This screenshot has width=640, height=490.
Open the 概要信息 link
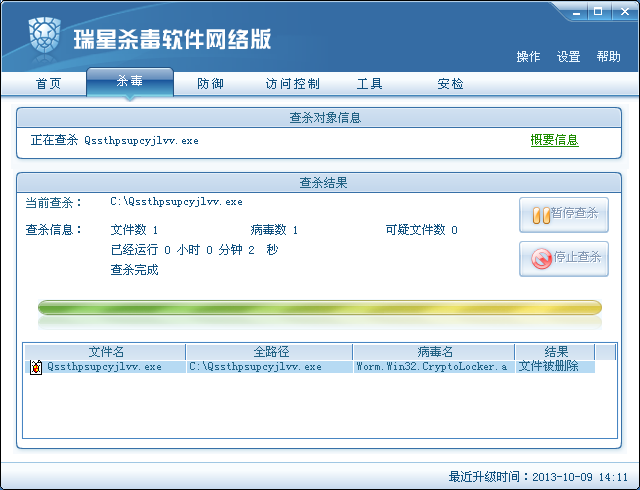point(554,141)
